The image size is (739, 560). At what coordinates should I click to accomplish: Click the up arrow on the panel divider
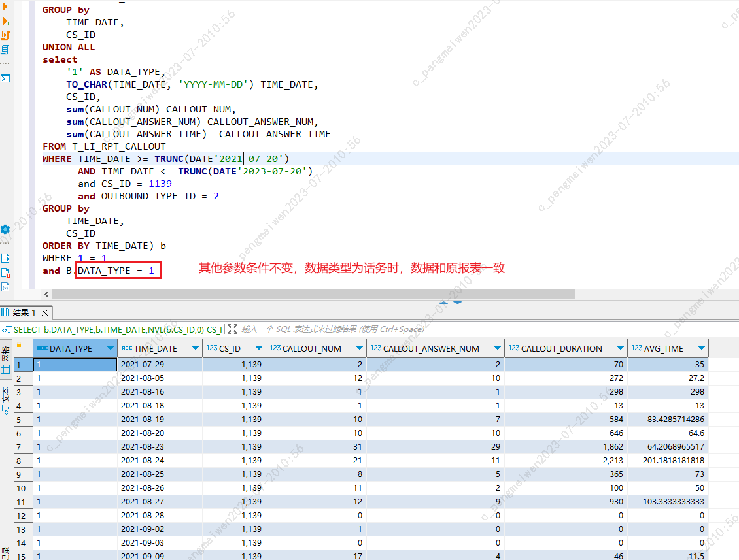(443, 303)
